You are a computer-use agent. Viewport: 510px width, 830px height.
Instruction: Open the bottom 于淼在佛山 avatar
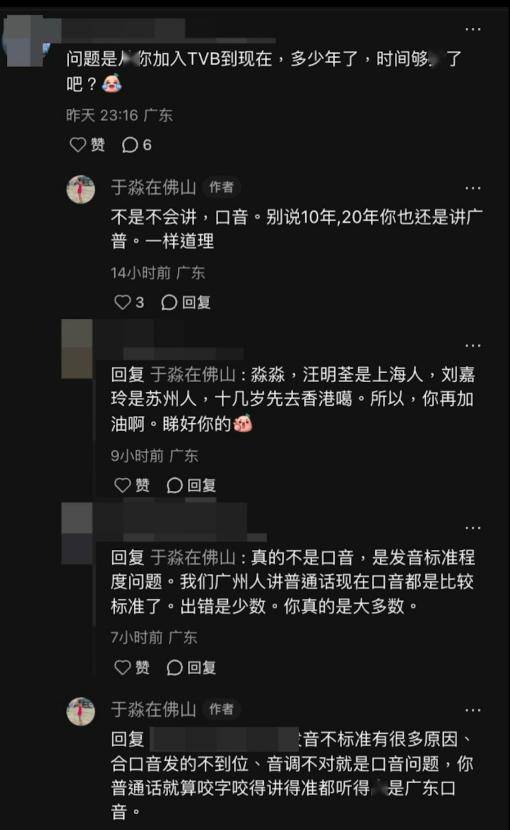click(x=80, y=711)
